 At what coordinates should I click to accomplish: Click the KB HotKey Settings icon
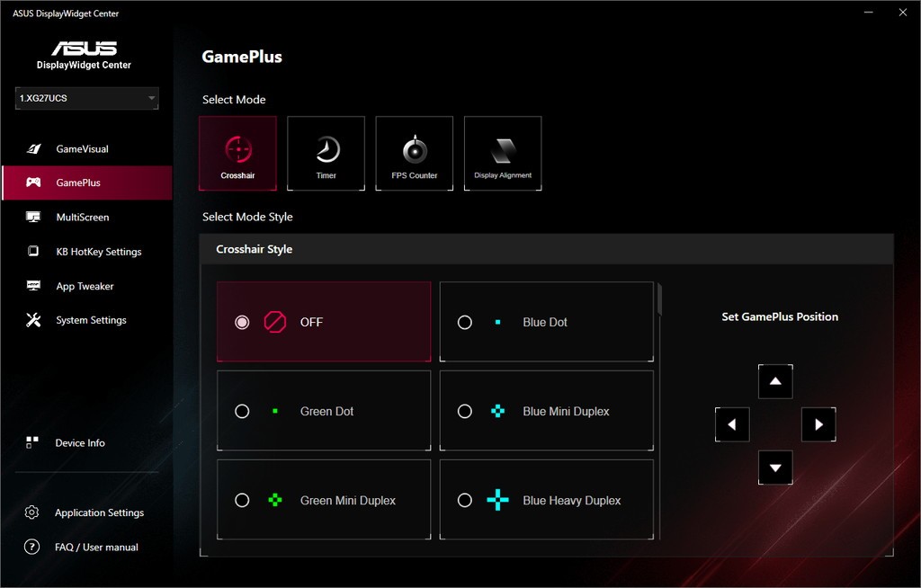tap(33, 251)
